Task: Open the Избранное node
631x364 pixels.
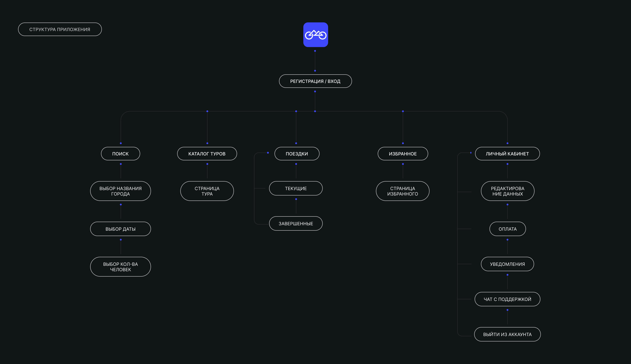Action: click(403, 154)
